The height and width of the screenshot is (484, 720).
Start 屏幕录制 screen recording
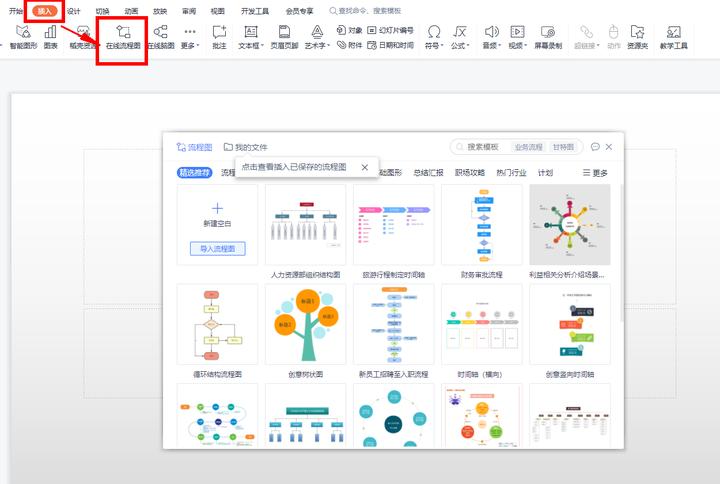(x=548, y=37)
